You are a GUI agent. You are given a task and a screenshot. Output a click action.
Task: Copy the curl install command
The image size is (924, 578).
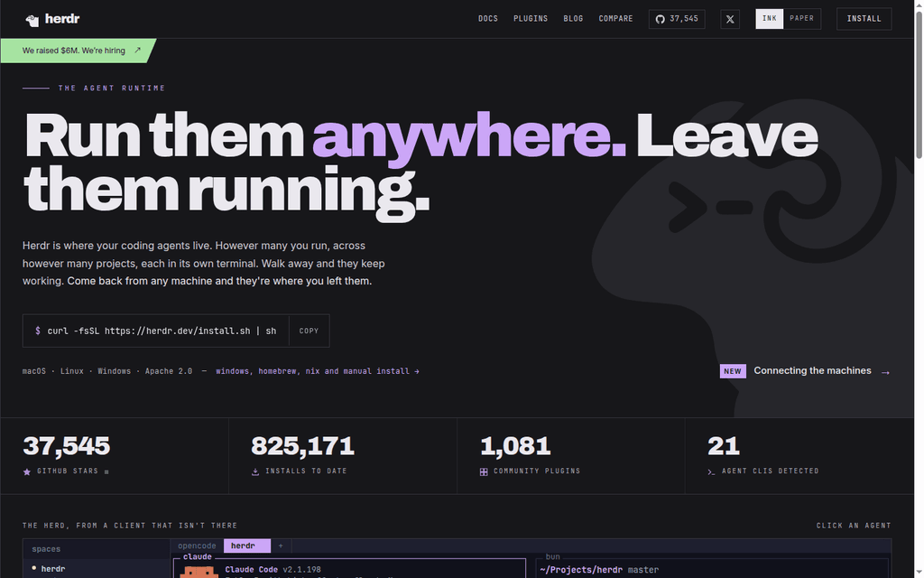(309, 331)
